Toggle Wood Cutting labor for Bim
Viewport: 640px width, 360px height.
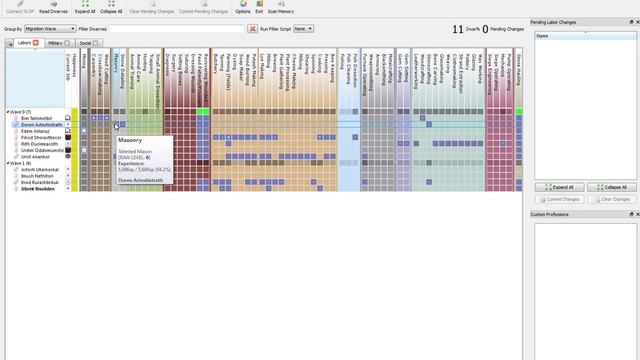[107, 118]
